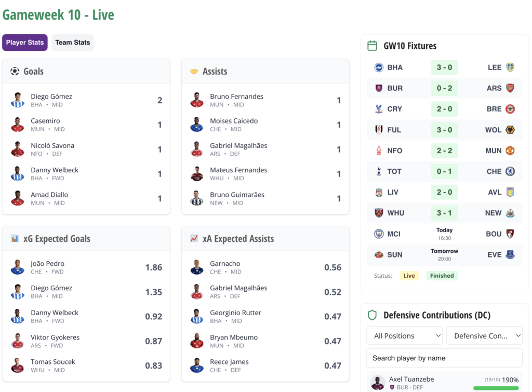Select the Player Stats tab
The width and height of the screenshot is (532, 392).
pyautogui.click(x=25, y=43)
